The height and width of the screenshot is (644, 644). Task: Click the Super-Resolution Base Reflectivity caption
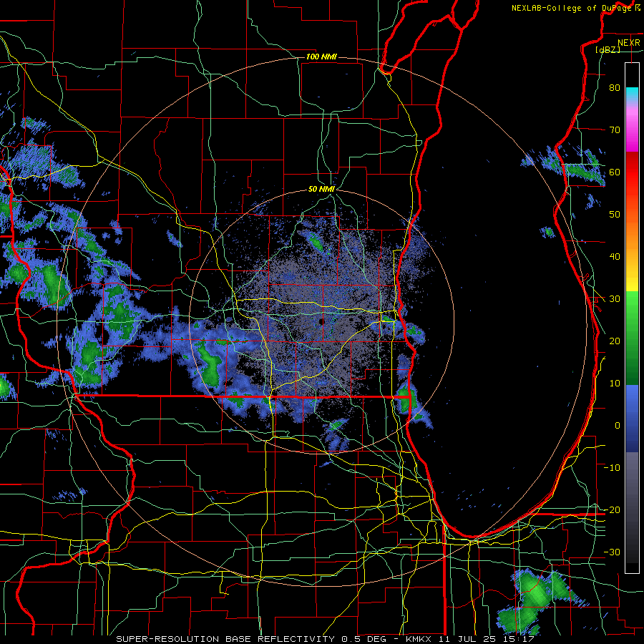coord(325,639)
